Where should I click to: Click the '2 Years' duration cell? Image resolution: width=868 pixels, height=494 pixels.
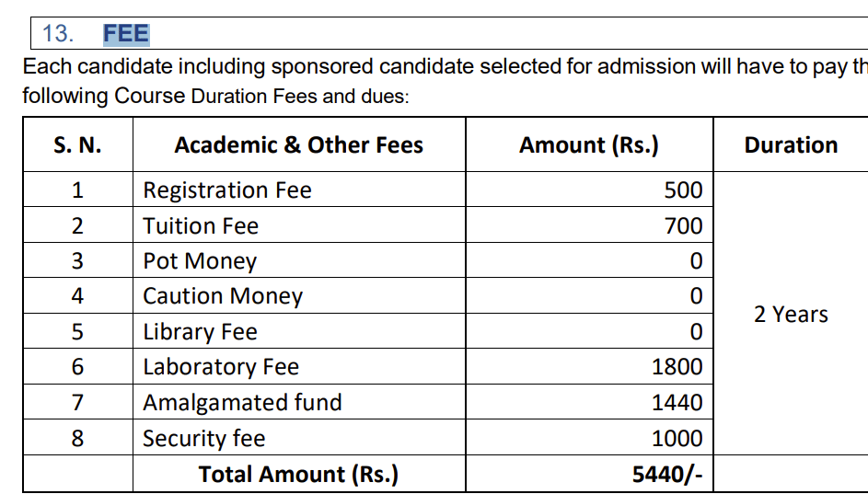point(791,315)
